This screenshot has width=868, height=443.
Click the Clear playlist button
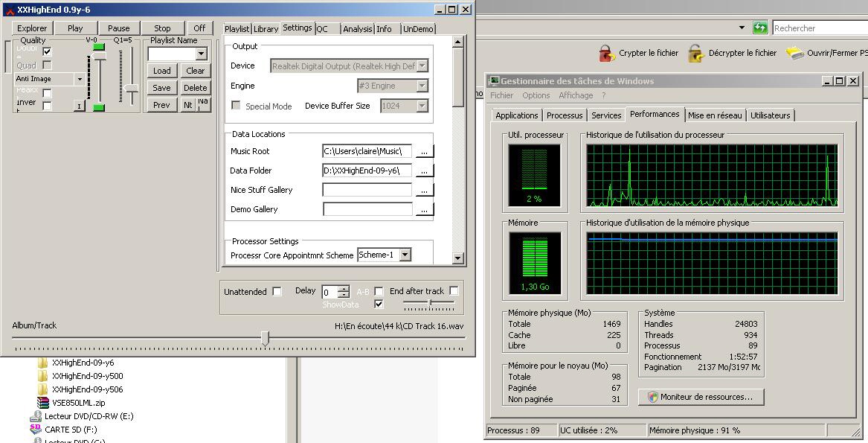(x=196, y=71)
